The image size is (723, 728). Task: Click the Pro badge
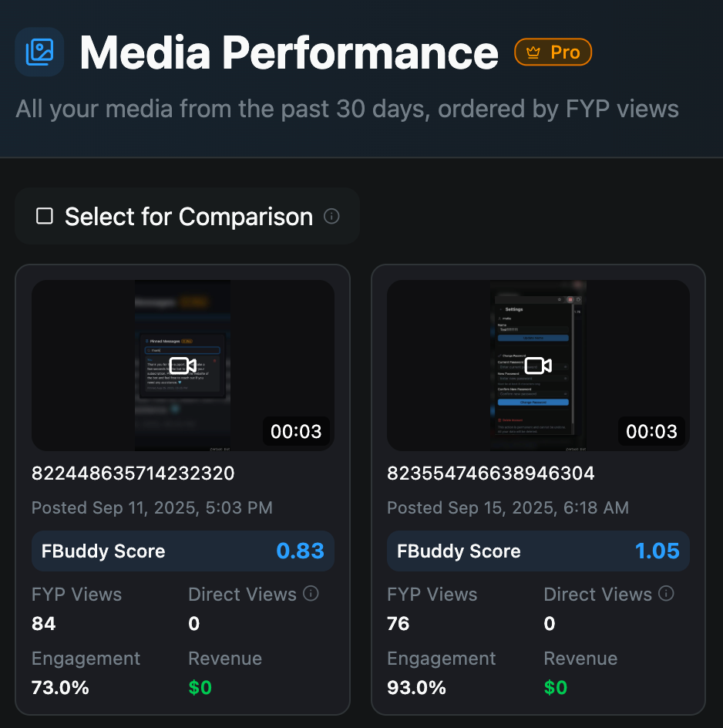[x=553, y=52]
